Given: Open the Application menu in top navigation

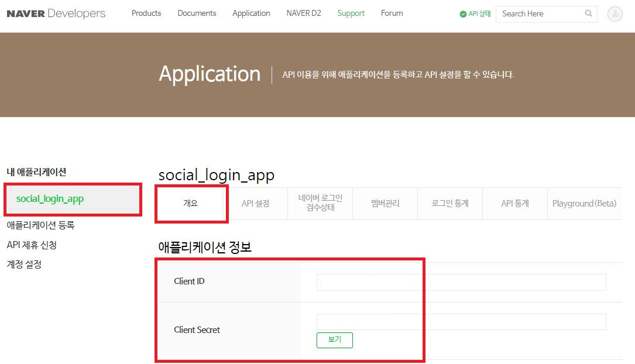Looking at the screenshot, I should coord(251,13).
